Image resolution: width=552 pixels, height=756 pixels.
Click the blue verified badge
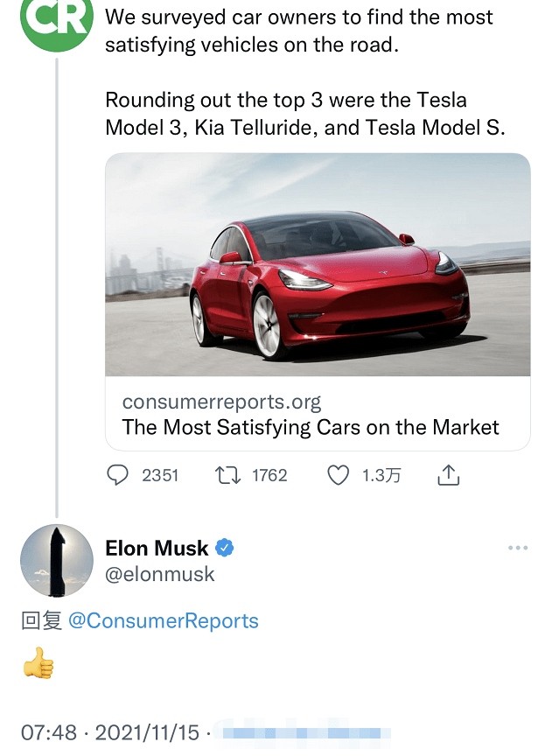coord(225,549)
